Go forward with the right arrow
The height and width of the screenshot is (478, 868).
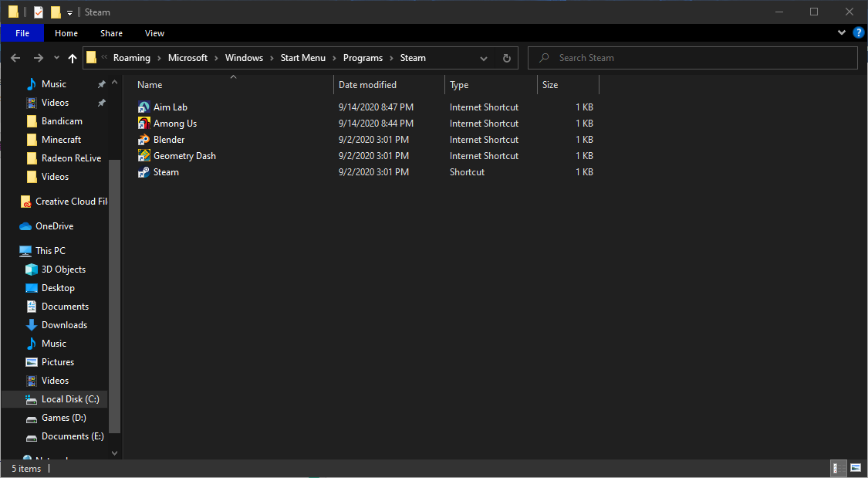coord(39,58)
